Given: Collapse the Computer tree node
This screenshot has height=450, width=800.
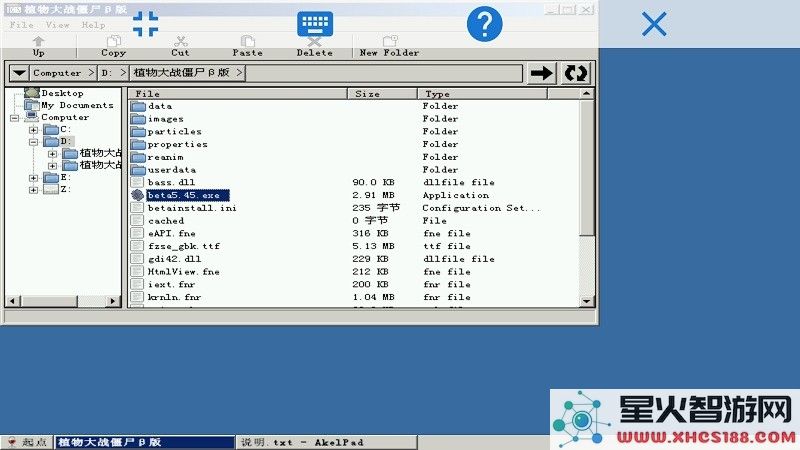Looking at the screenshot, I should (x=15, y=118).
